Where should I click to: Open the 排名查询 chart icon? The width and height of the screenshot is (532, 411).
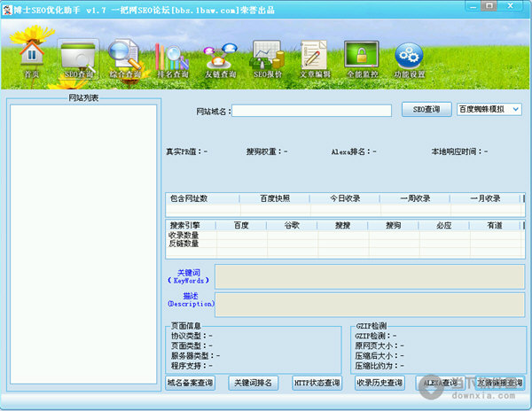[172, 60]
